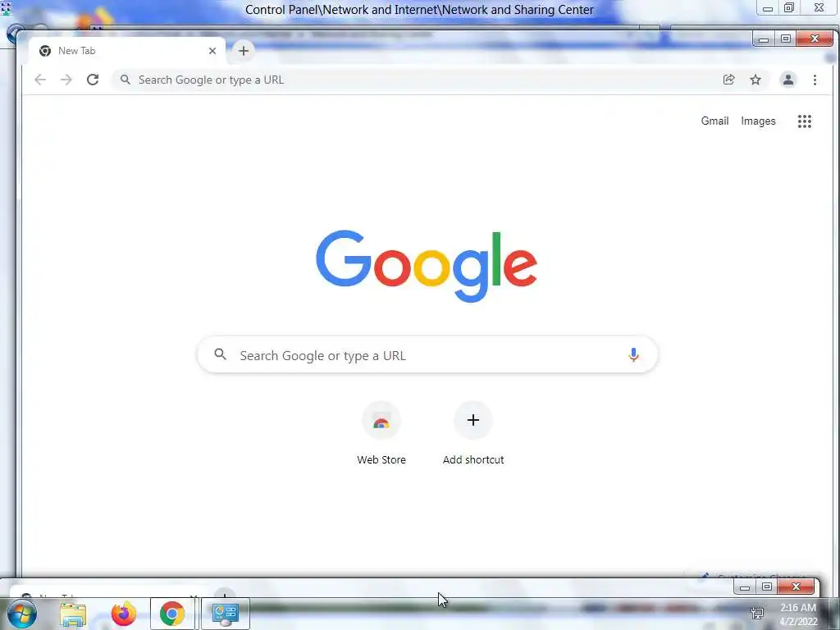Click the Add shortcut label text

(x=473, y=459)
